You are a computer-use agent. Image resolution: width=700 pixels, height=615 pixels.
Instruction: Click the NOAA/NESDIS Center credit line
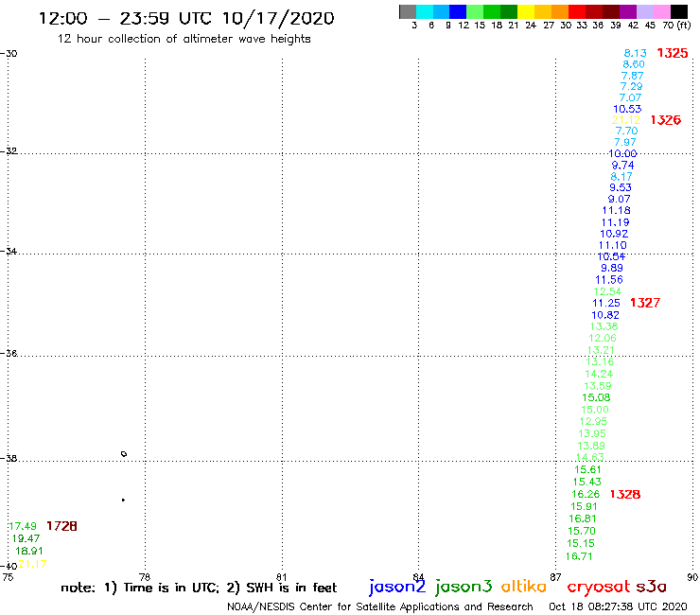click(380, 607)
